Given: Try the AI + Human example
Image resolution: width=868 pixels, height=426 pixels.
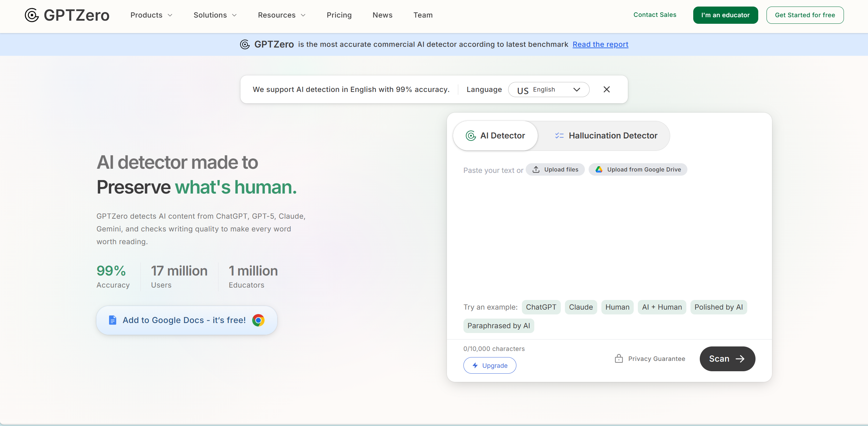Looking at the screenshot, I should [662, 307].
